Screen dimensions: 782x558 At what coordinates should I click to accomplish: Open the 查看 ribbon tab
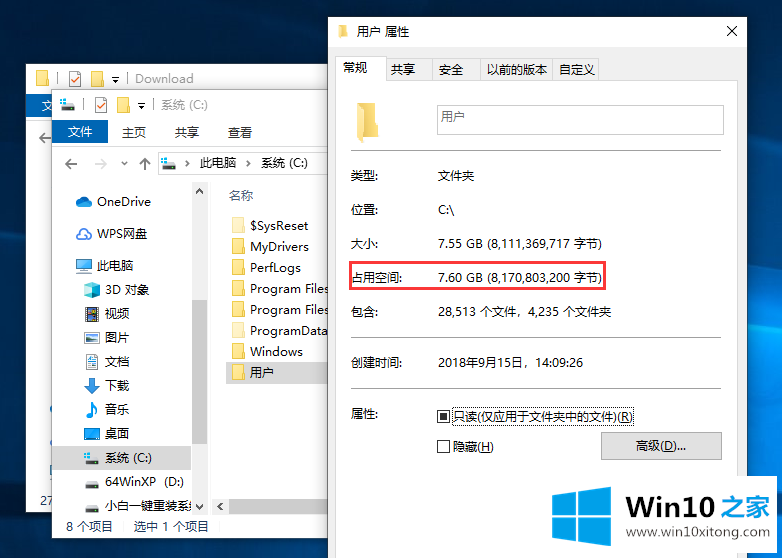(x=240, y=132)
